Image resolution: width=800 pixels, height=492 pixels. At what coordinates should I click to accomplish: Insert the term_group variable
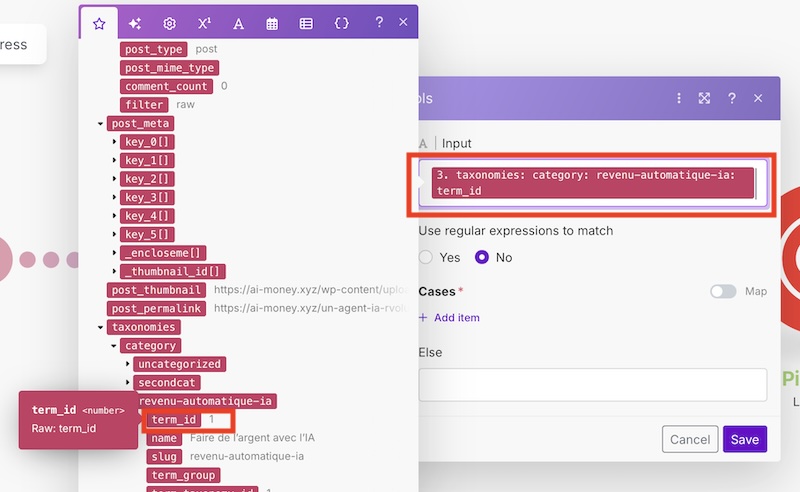pyautogui.click(x=183, y=475)
